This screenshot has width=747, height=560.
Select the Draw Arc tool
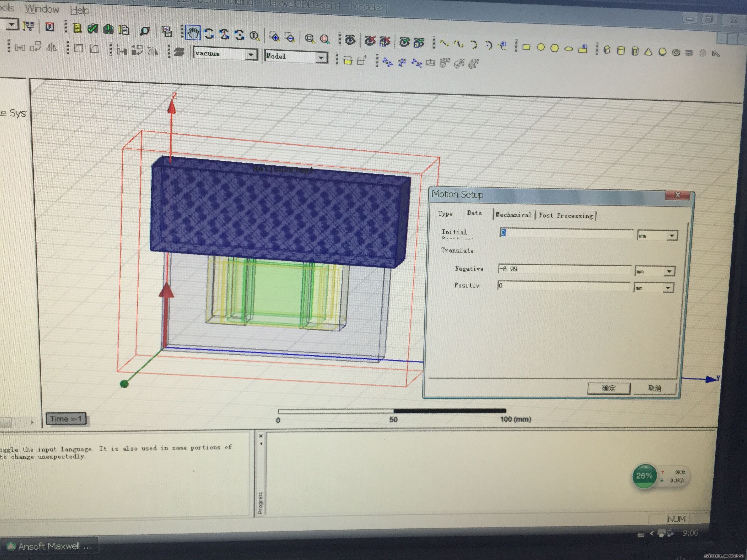474,45
